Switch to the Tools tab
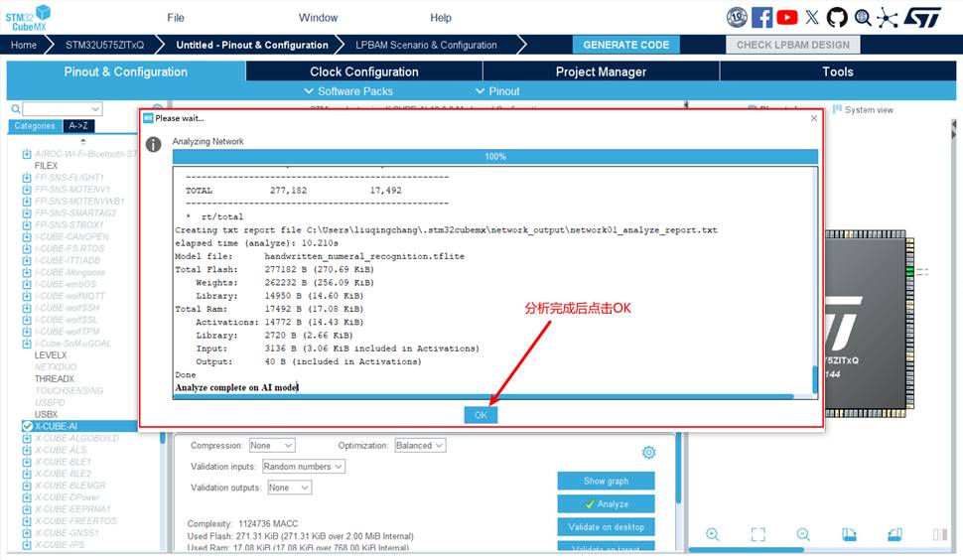The height and width of the screenshot is (560, 963). [838, 71]
